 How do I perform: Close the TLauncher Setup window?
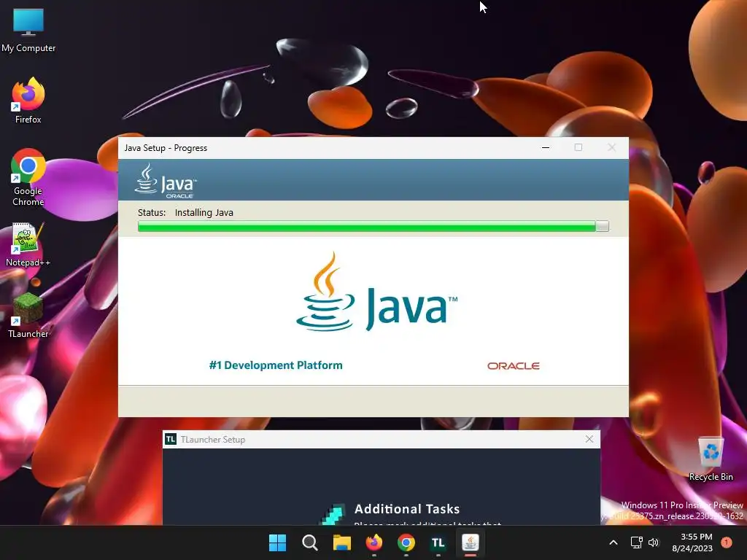click(589, 439)
